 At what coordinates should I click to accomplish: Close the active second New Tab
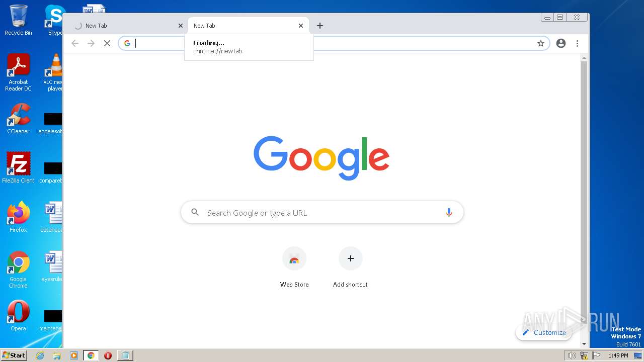click(301, 26)
